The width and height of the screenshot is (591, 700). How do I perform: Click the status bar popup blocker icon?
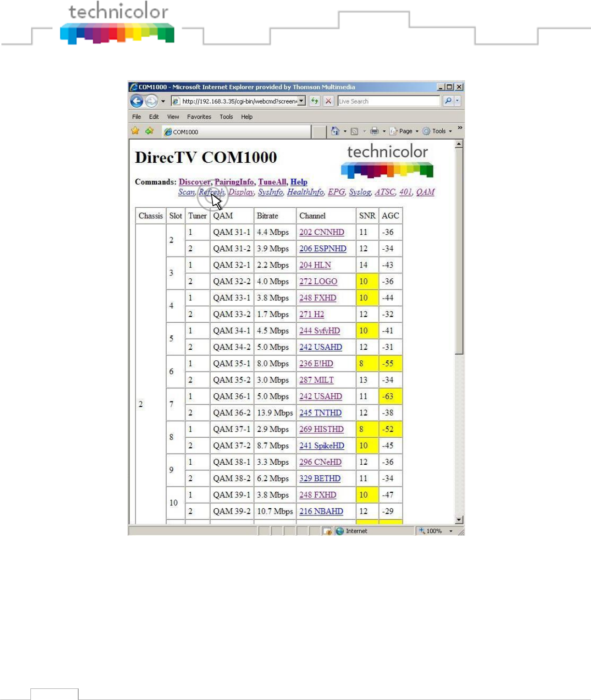(328, 531)
